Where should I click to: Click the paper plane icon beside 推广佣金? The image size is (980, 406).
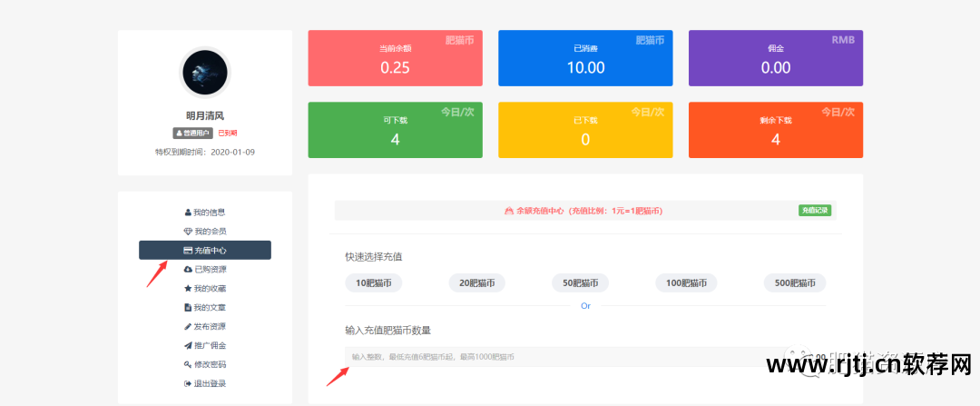(x=188, y=346)
